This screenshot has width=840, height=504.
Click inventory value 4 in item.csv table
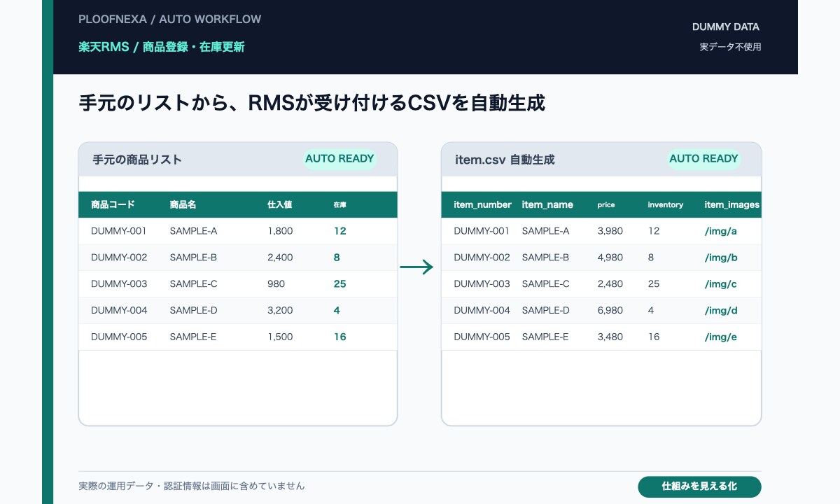pyautogui.click(x=651, y=310)
